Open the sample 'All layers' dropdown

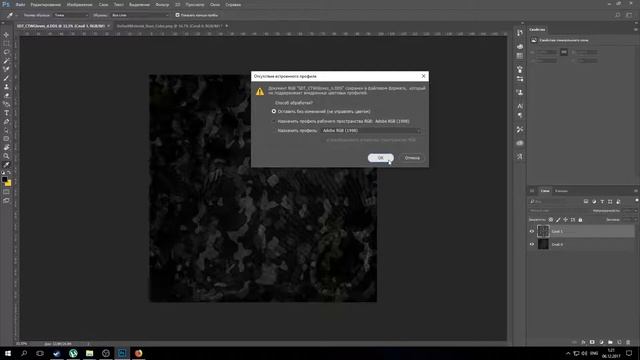pos(140,15)
